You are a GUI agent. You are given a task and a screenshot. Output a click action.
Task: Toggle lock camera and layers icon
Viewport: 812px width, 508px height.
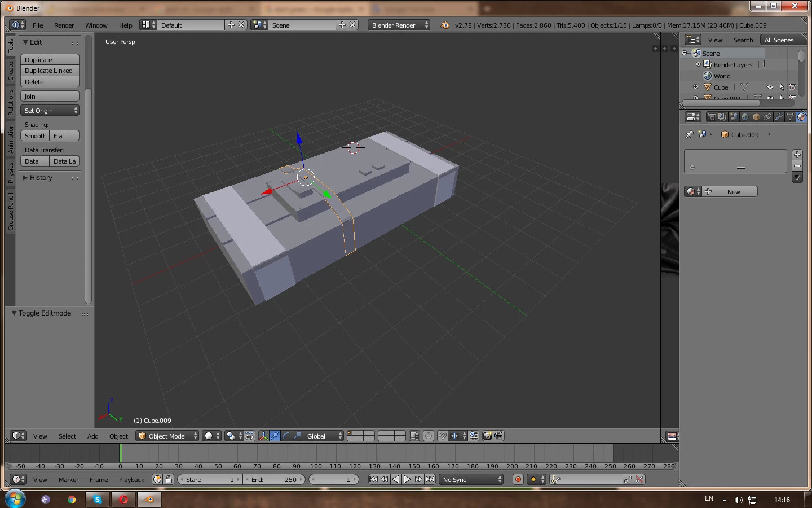pos(414,436)
